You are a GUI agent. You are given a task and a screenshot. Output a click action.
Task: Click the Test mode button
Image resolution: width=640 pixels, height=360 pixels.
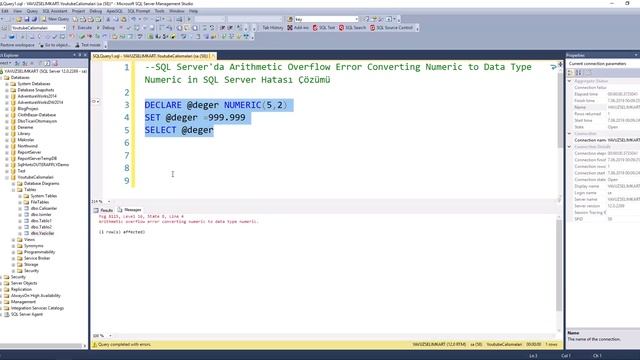(x=88, y=45)
